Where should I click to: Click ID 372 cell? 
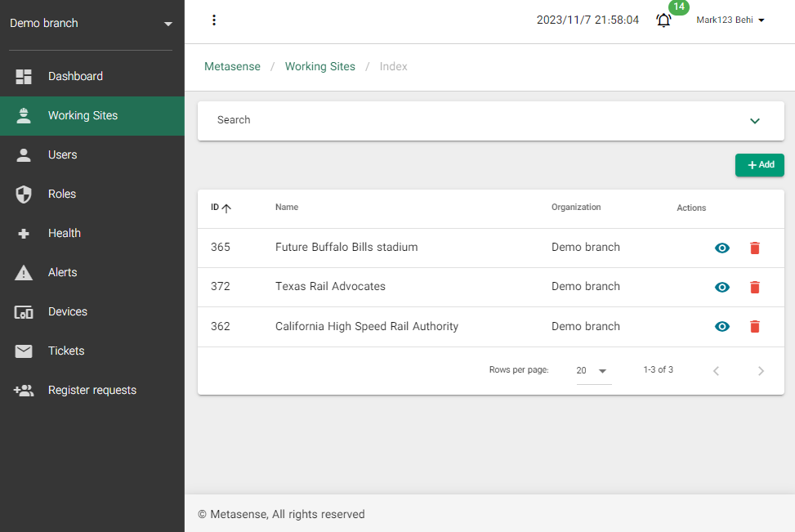(221, 287)
